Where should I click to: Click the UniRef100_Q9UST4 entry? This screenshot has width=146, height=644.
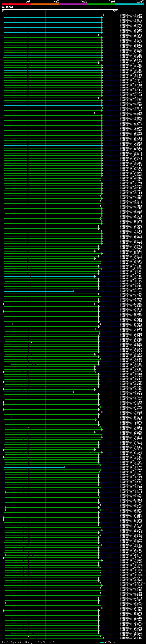[131, 372]
